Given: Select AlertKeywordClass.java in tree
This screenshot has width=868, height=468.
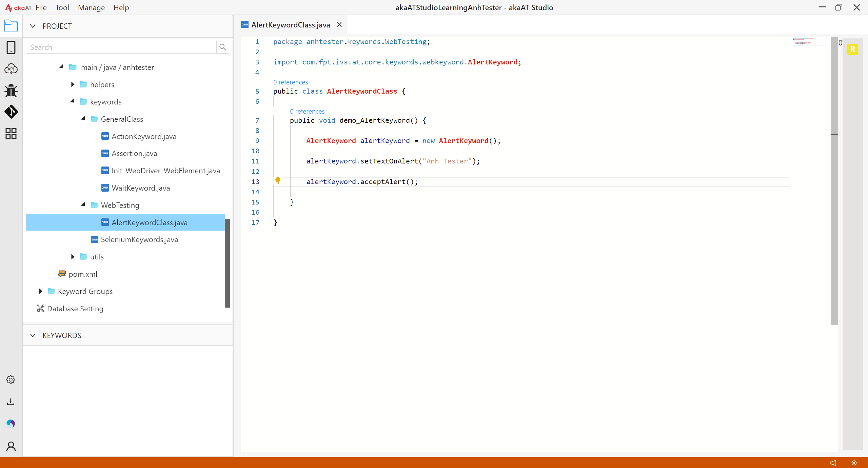Looking at the screenshot, I should coord(125,222).
